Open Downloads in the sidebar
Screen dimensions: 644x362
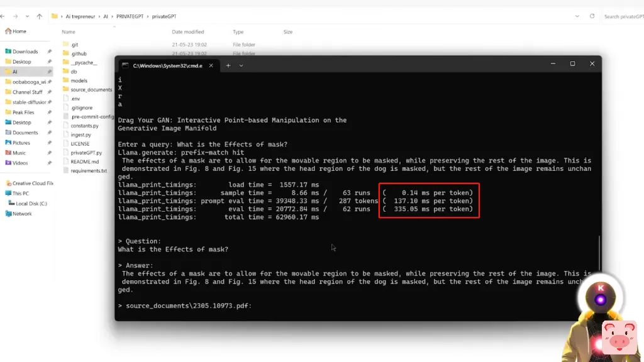[x=25, y=52]
